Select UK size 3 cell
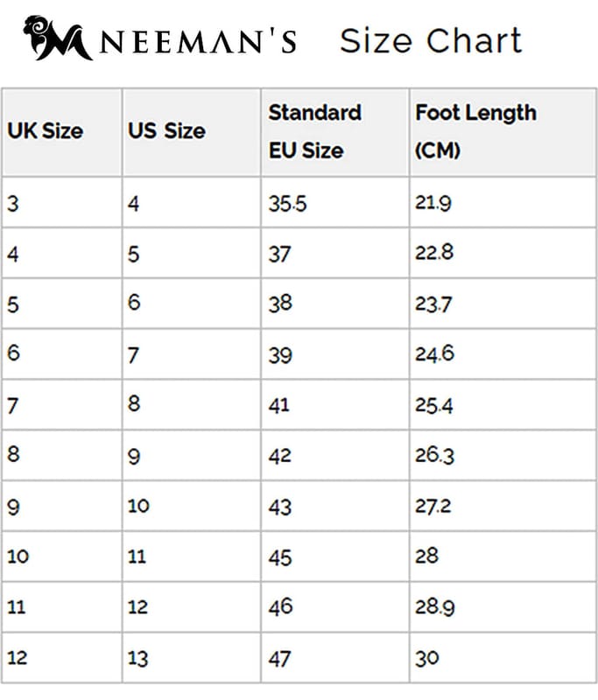Screen dimensions: 598x700 point(12,204)
